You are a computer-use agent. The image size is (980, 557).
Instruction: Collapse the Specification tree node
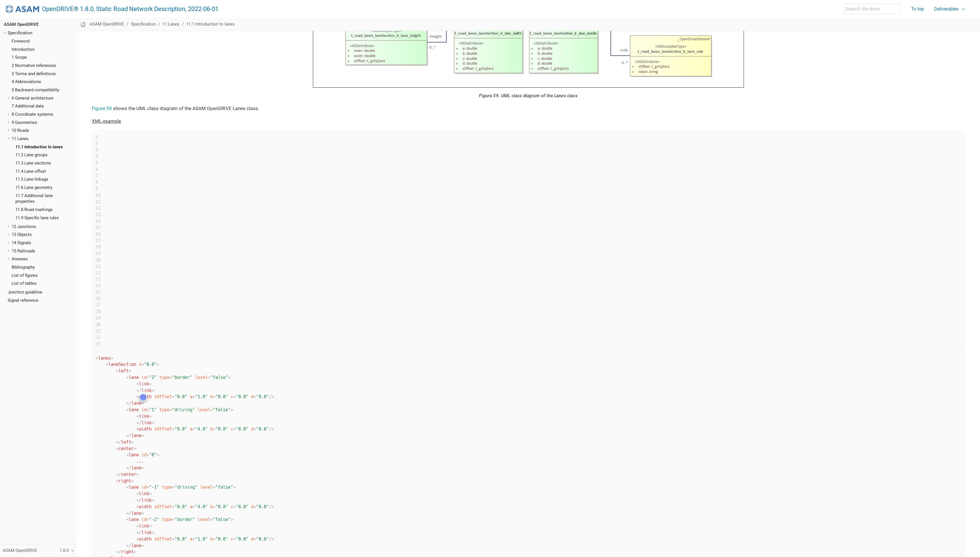(x=5, y=33)
